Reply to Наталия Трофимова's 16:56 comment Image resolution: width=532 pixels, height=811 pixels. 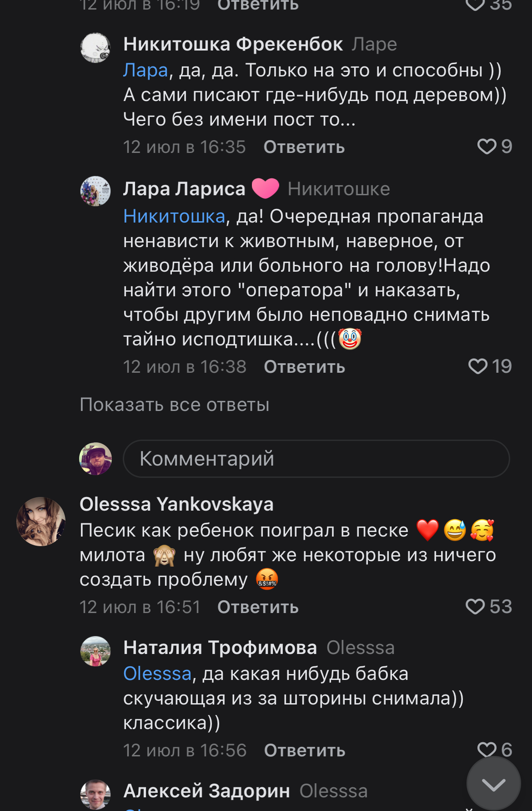point(305,750)
